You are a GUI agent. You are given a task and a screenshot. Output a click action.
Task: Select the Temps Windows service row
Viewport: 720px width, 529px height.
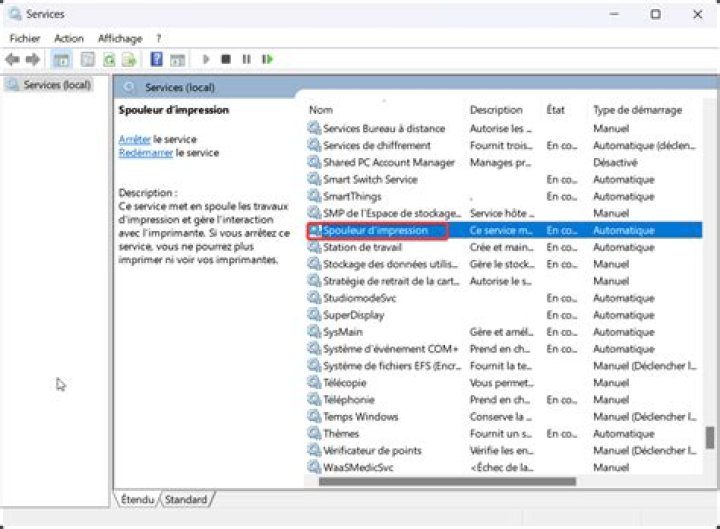[504, 416]
